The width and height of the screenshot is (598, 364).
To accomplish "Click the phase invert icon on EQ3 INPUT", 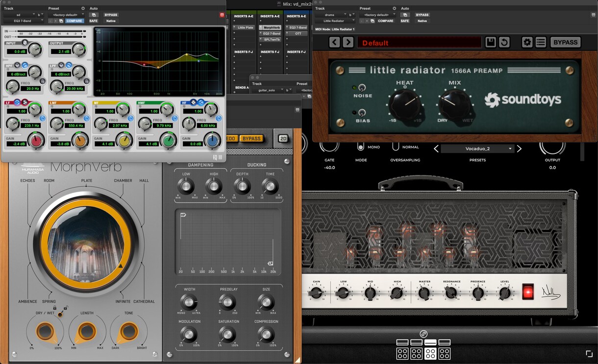I will point(25,43).
